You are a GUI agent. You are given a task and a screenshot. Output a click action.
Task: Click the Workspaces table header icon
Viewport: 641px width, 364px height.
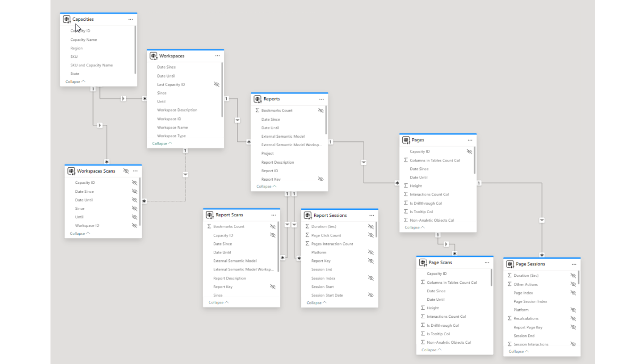[153, 56]
